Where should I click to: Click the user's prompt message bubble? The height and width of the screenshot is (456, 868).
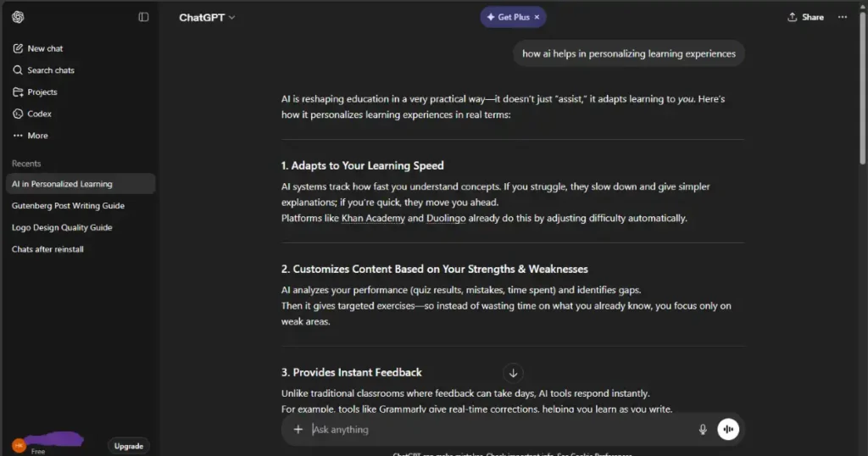coord(629,53)
